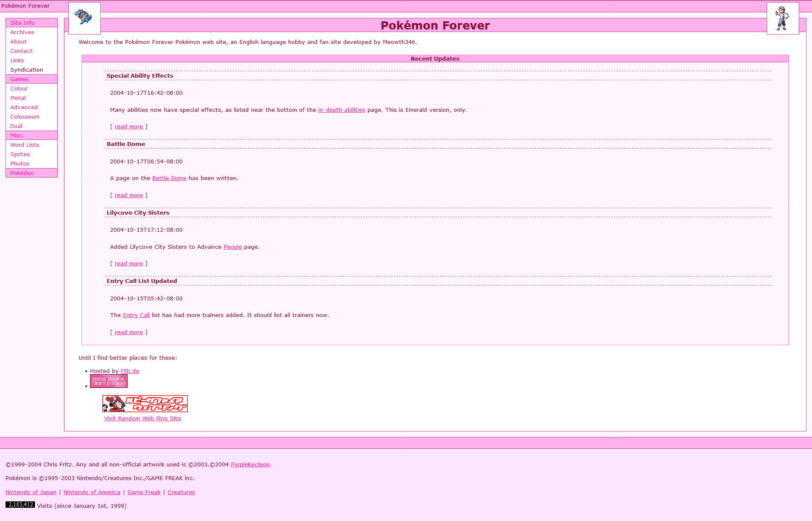Click the 'Entry Call List Updated' title
The image size is (812, 521).
click(142, 281)
